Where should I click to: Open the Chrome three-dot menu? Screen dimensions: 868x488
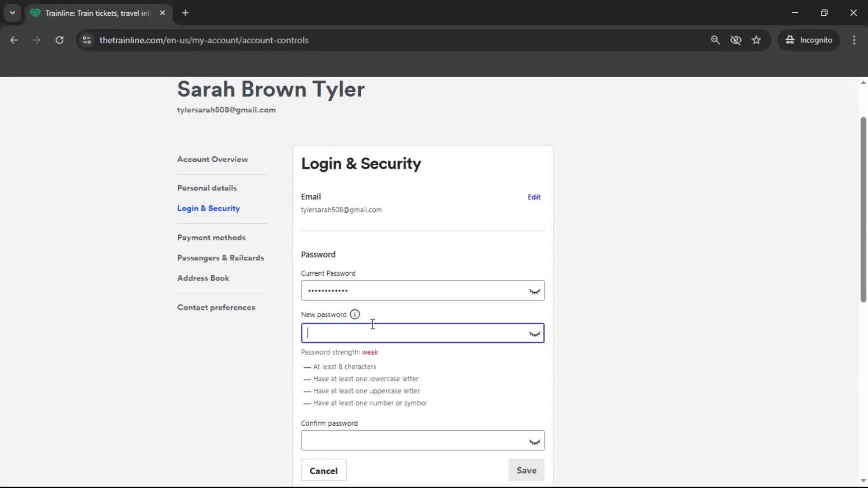(x=854, y=40)
